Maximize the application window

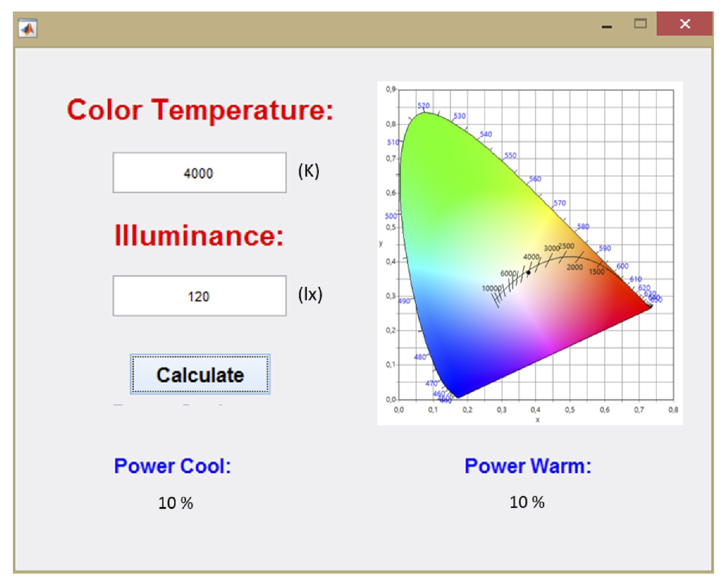click(640, 24)
